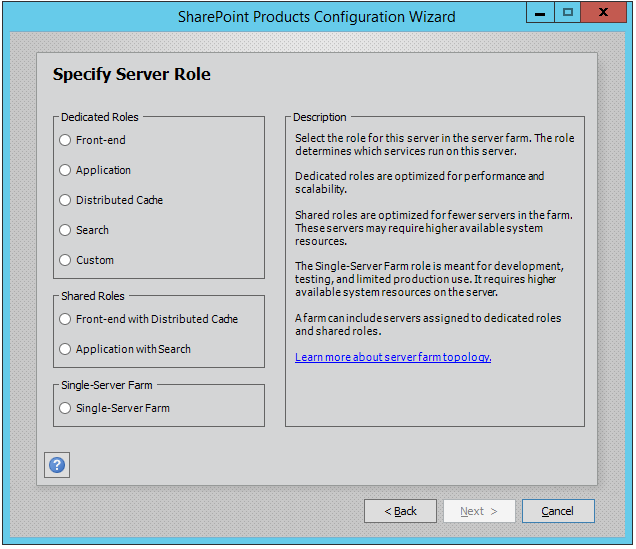
Task: Select the Single-Server Farm radio option
Action: 65,408
